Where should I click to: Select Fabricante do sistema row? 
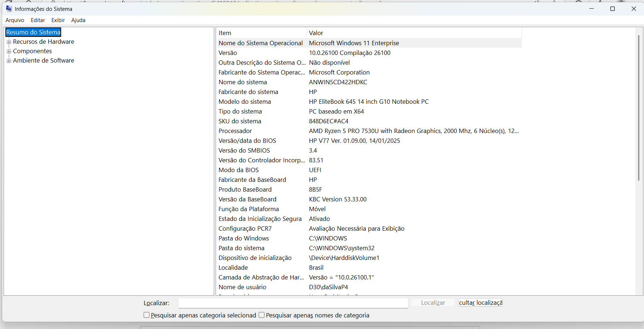click(369, 92)
